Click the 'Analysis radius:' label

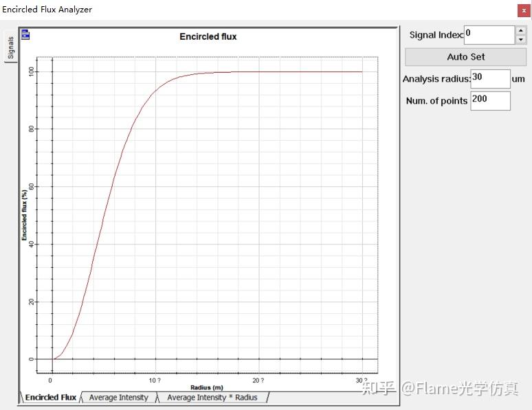(436, 79)
